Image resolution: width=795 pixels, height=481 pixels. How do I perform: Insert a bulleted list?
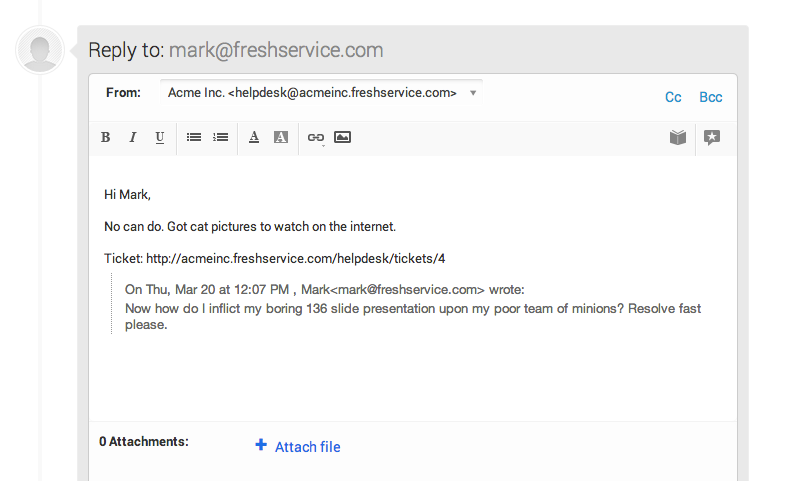coord(194,137)
